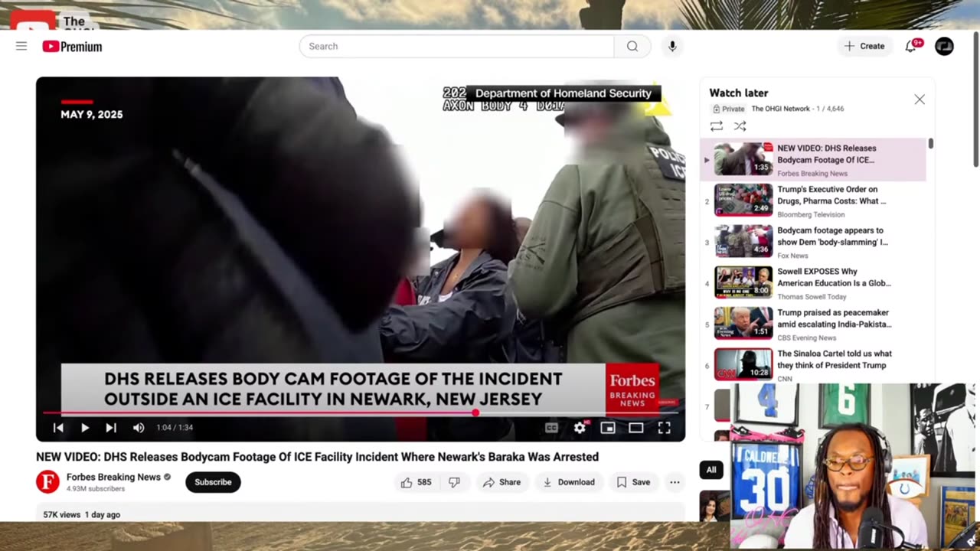Screen dimensions: 980x551
Task: Click the playlist panel scrollbar
Action: (x=931, y=143)
